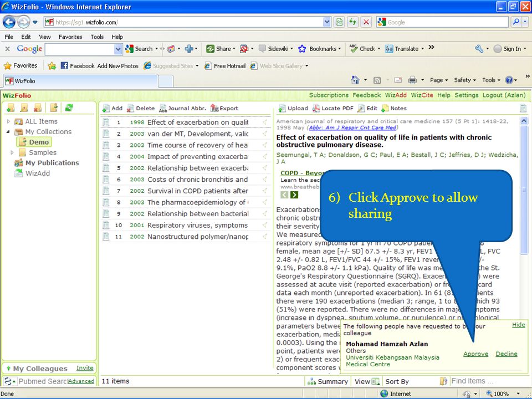Screen dimensions: 532x399
Task: Click the share collection folder icon
Action: pyautogui.click(x=54, y=108)
